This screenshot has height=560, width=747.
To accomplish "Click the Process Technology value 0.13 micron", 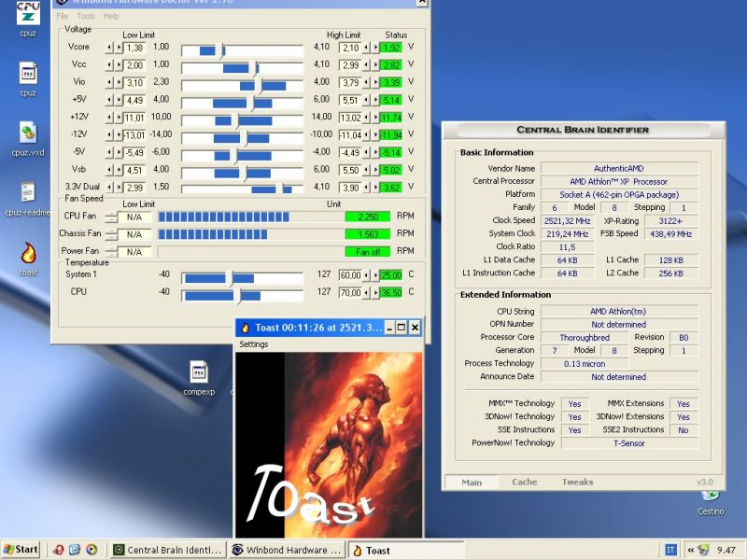I will [x=585, y=363].
